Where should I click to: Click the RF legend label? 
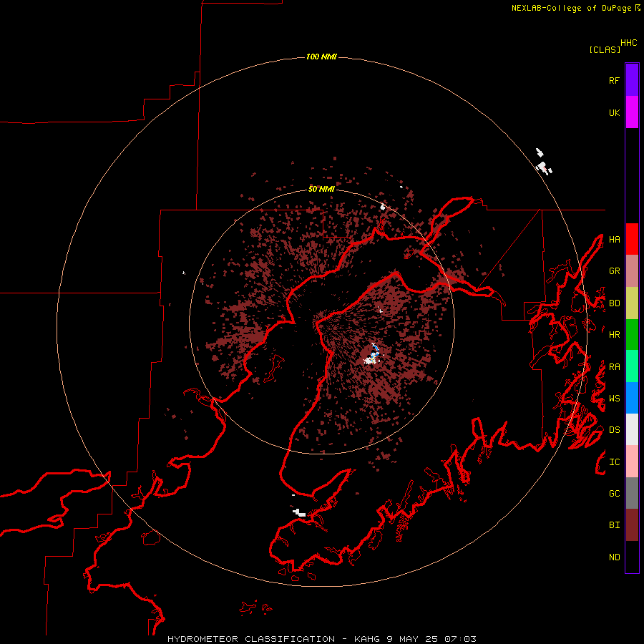(x=614, y=80)
